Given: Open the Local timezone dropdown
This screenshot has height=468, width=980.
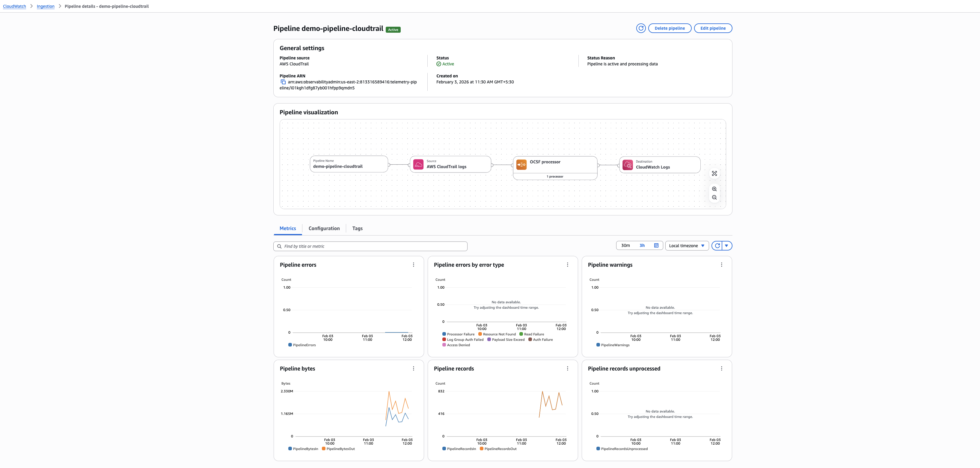Looking at the screenshot, I should [687, 246].
